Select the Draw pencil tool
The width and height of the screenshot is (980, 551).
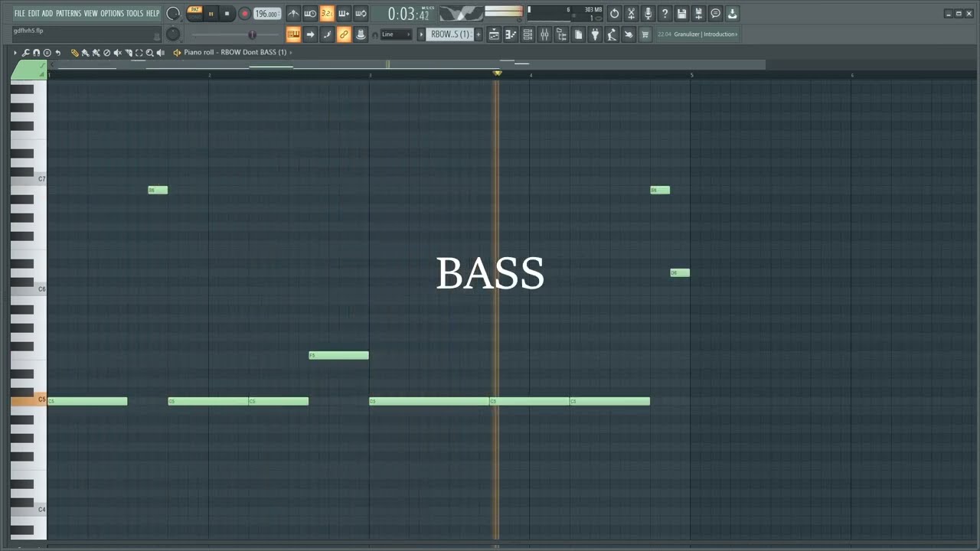[x=74, y=52]
